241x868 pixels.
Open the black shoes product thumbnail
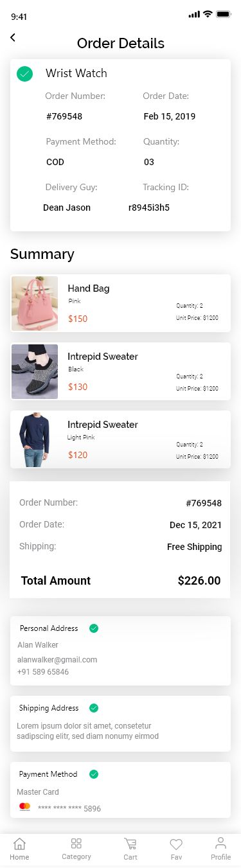point(35,371)
